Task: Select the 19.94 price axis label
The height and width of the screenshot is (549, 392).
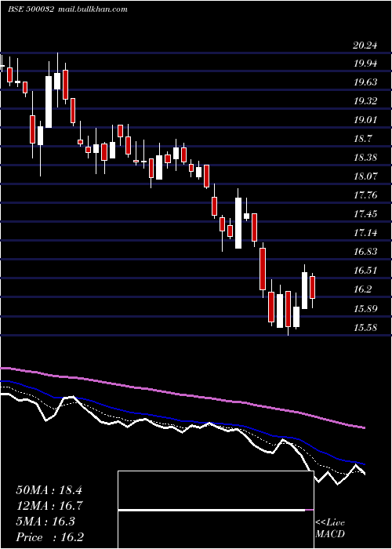Action: tap(365, 64)
